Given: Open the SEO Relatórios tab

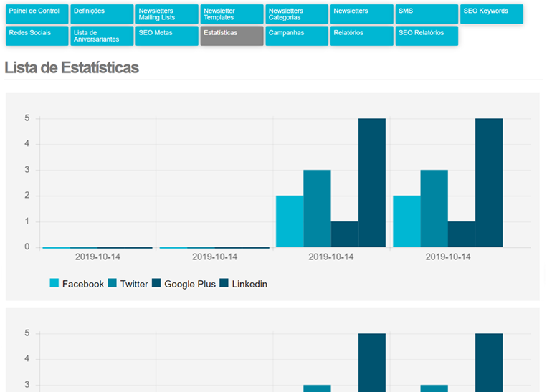Looking at the screenshot, I should [427, 36].
